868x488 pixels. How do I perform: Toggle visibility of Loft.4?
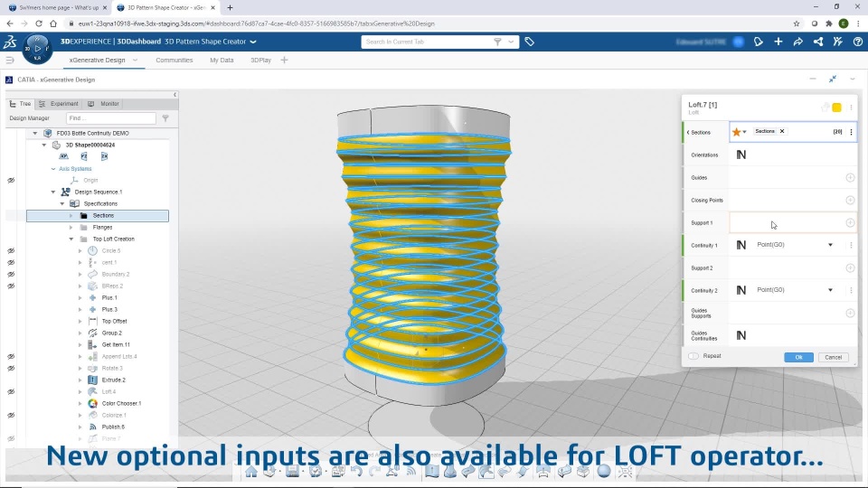click(11, 391)
